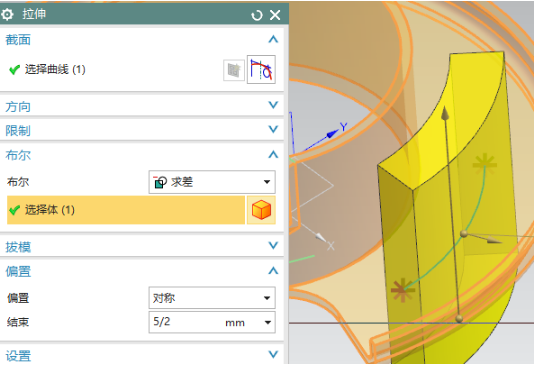Open the 结束 value options arrow

pos(268,322)
